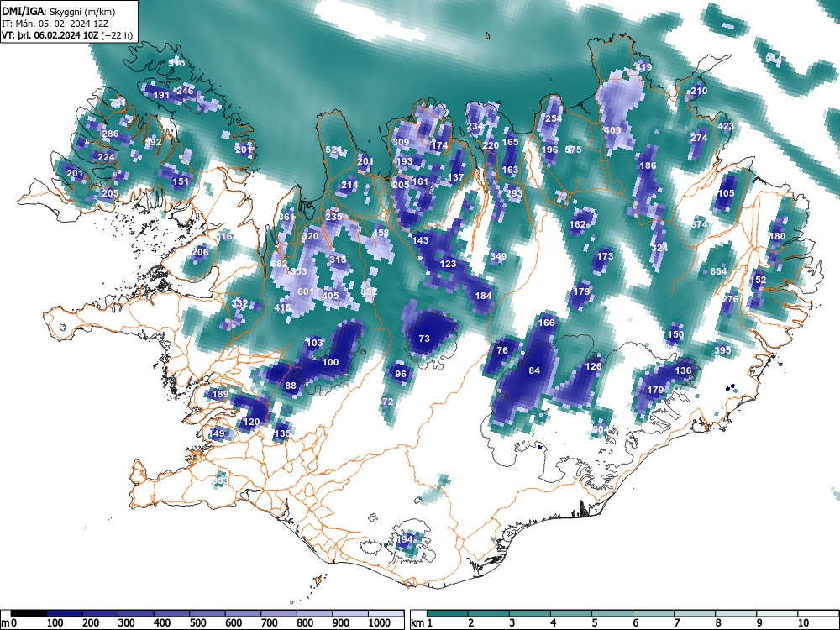The width and height of the screenshot is (840, 630).
Task: Click the map value 395
Action: (722, 350)
